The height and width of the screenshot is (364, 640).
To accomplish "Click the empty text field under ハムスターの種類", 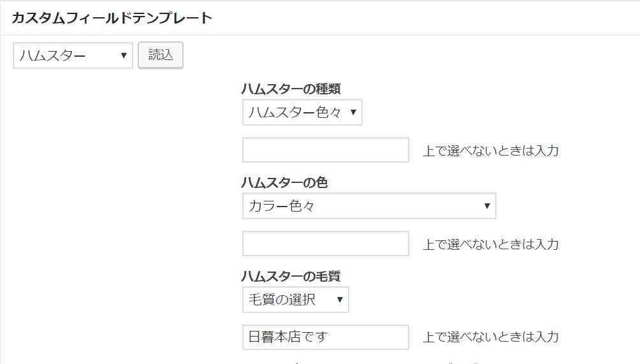I will click(326, 150).
